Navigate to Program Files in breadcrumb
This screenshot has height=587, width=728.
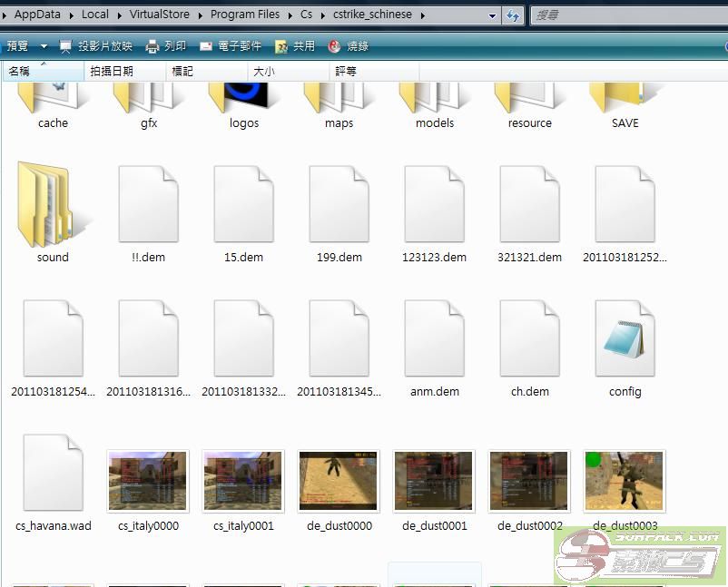(245, 15)
